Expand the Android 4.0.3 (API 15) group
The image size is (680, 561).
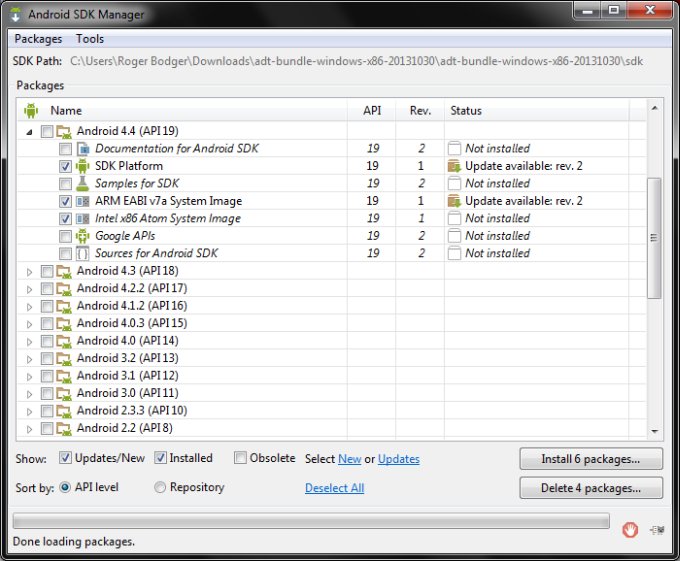[29, 324]
